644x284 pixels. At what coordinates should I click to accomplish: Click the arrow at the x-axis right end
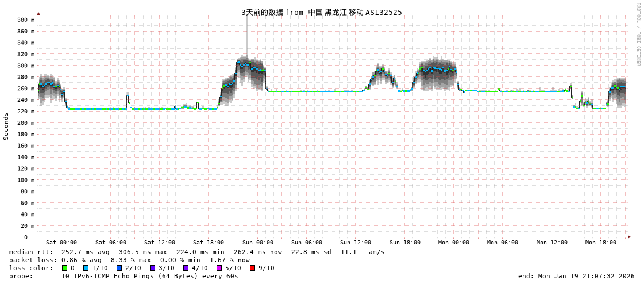(x=629, y=237)
